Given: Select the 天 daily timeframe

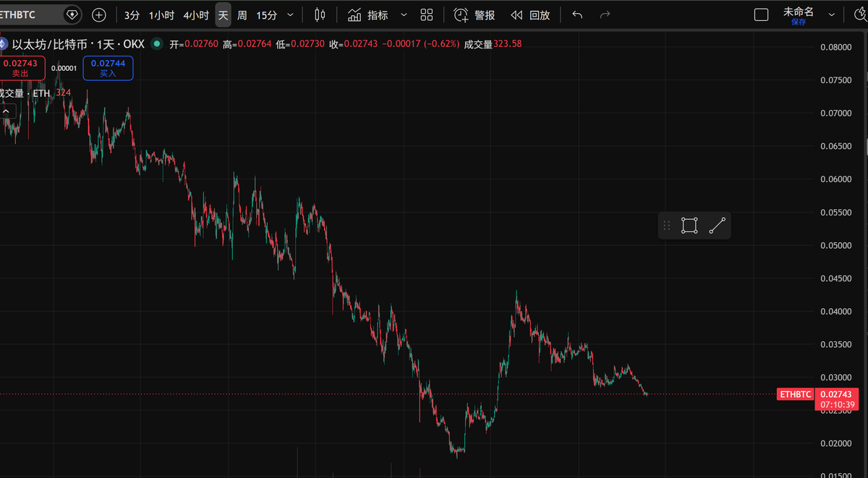Looking at the screenshot, I should coord(223,14).
